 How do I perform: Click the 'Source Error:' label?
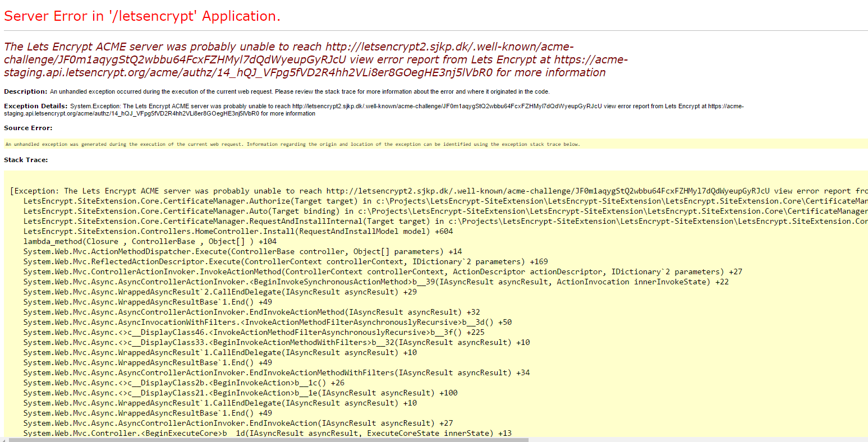point(28,128)
